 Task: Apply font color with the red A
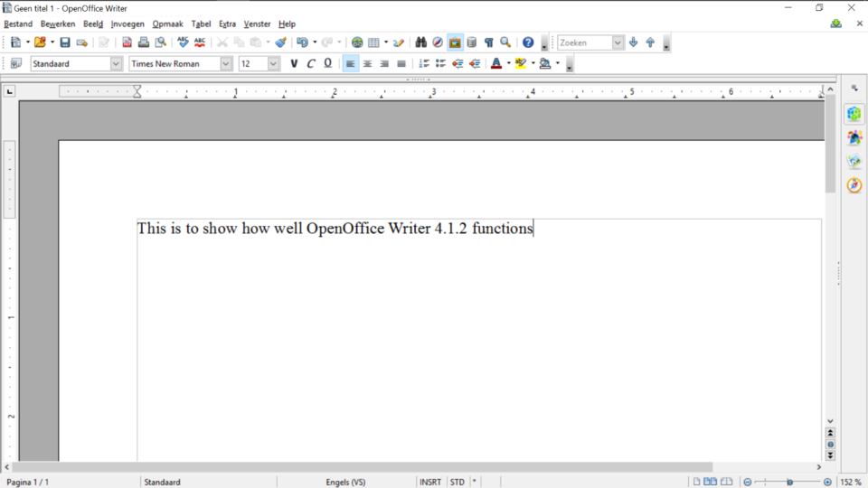pos(496,63)
